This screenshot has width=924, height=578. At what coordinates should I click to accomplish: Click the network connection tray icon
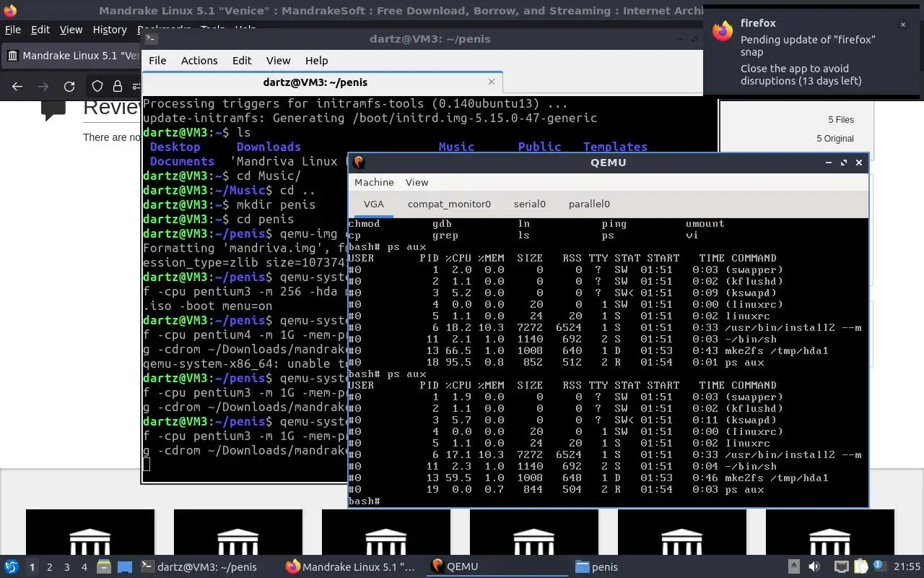pos(842,567)
